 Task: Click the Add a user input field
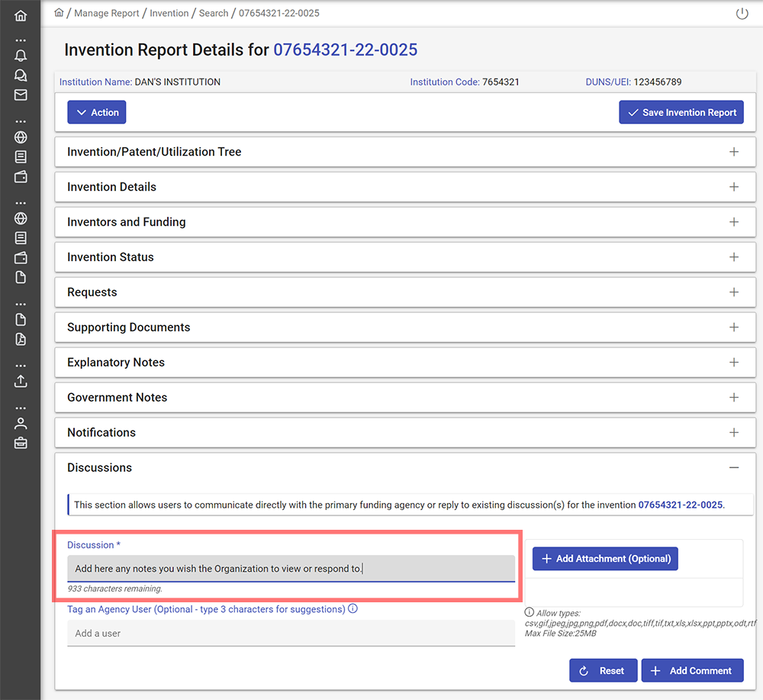coord(291,634)
